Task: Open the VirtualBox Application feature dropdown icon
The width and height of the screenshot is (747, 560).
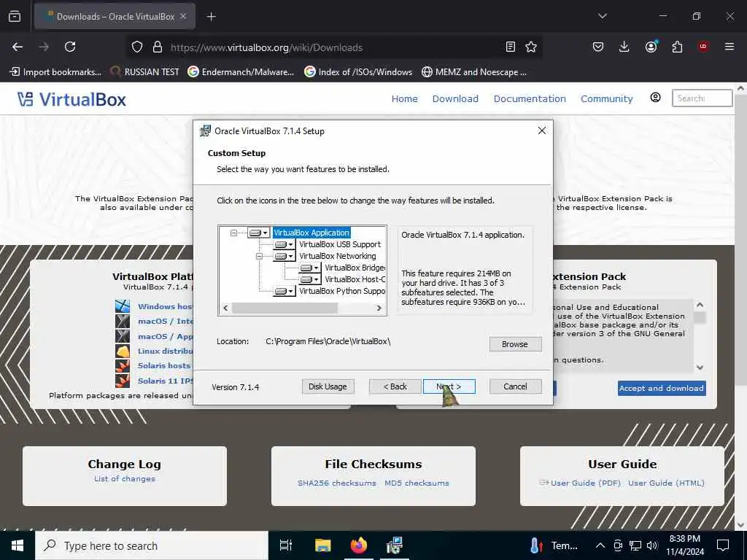Action: (x=259, y=233)
